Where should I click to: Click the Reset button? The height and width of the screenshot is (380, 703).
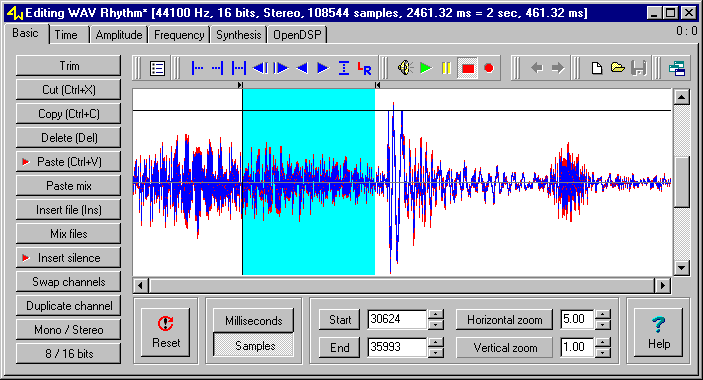165,332
